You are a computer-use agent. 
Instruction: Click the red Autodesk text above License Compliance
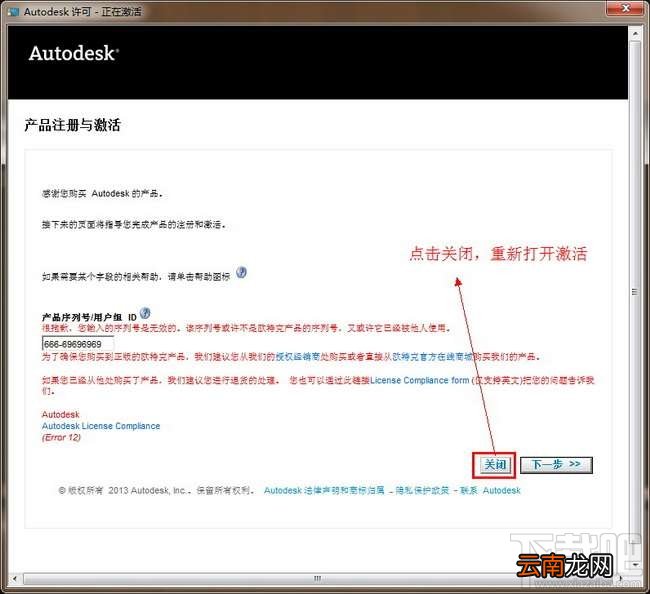click(61, 414)
